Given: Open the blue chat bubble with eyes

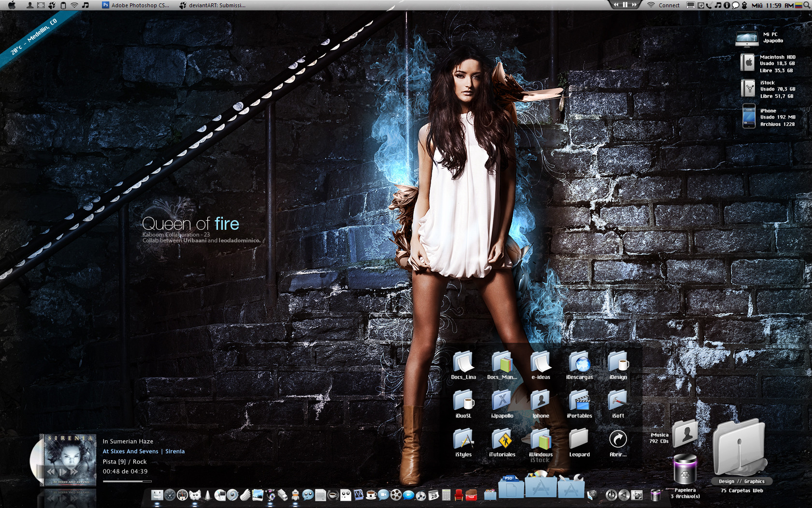Looking at the screenshot, I should [308, 494].
